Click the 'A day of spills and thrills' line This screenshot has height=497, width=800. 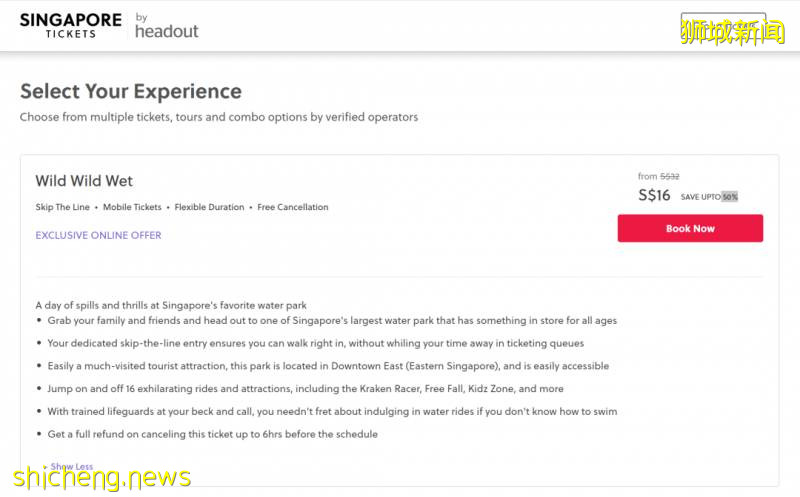(170, 305)
